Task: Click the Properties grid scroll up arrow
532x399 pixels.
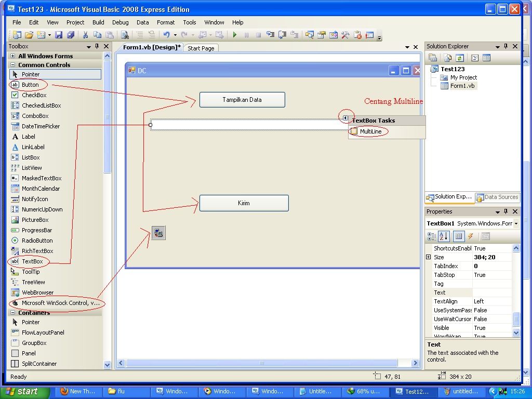Action: (x=516, y=248)
